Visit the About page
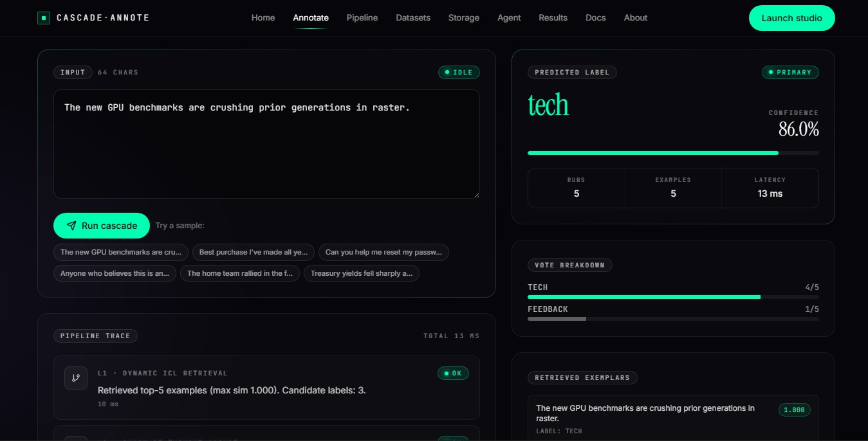 636,18
